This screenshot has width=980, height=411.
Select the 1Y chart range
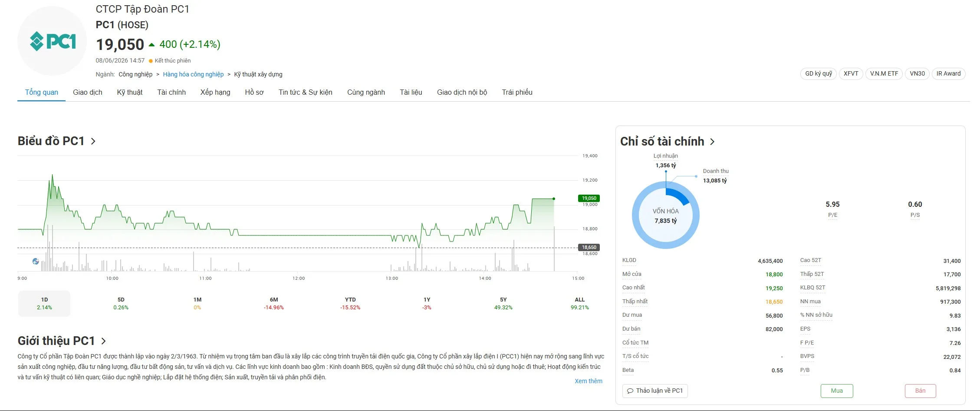point(427,303)
